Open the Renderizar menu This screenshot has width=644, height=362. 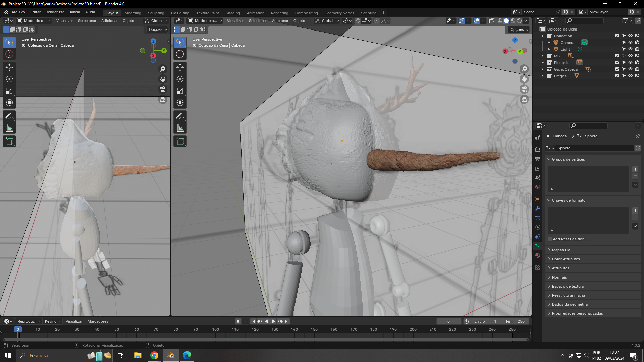pos(55,12)
